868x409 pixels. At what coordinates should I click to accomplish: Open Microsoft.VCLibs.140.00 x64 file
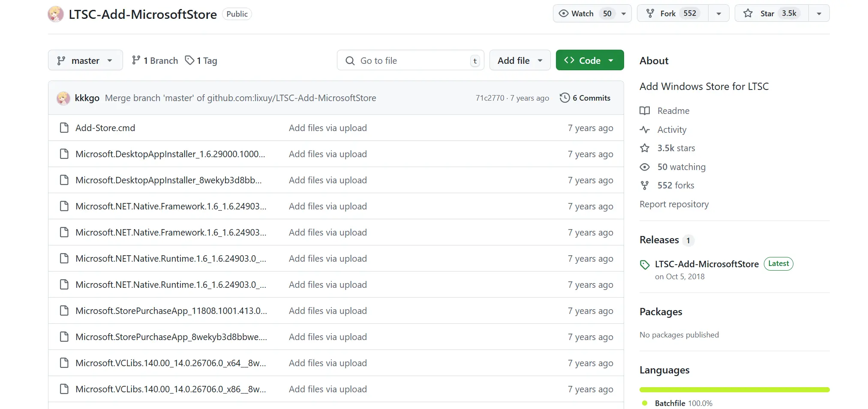pyautogui.click(x=171, y=363)
